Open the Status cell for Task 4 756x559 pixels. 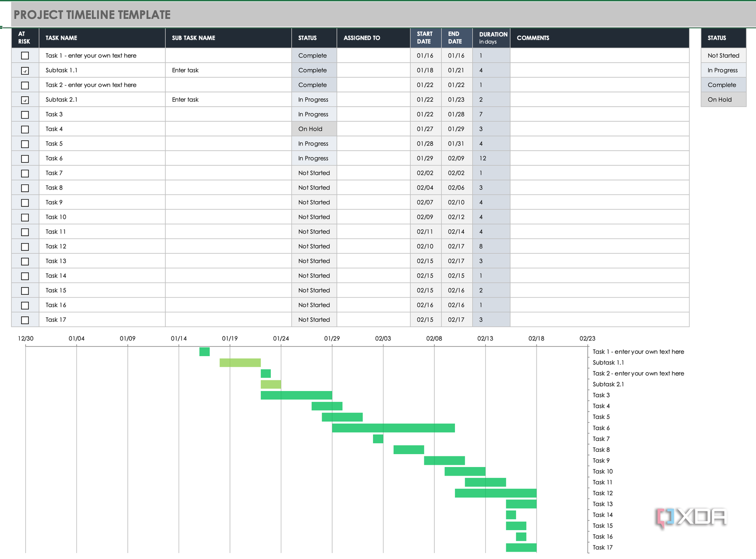[x=313, y=129]
